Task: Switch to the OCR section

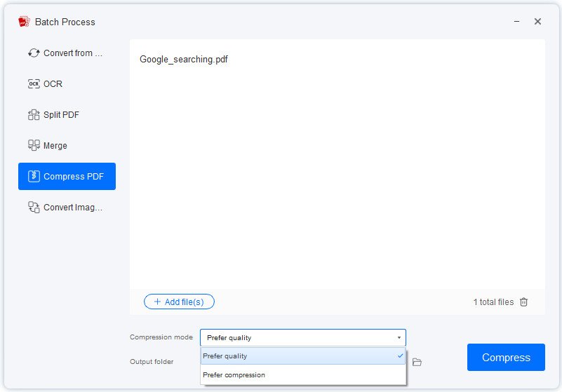Action: 67,84
